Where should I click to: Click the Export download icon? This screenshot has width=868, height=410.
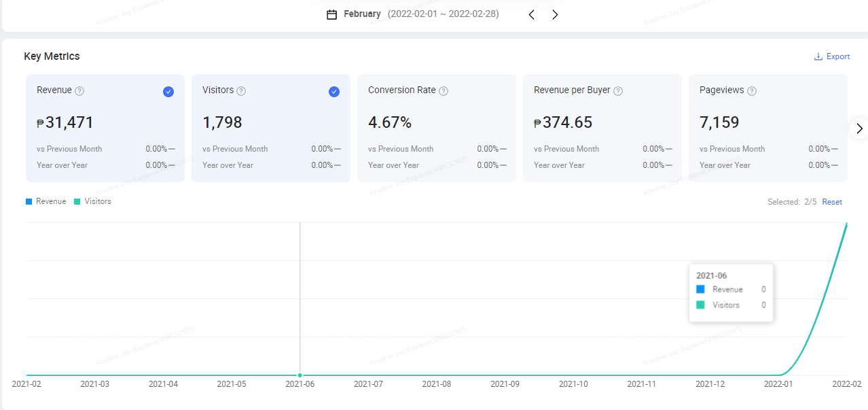[x=818, y=56]
